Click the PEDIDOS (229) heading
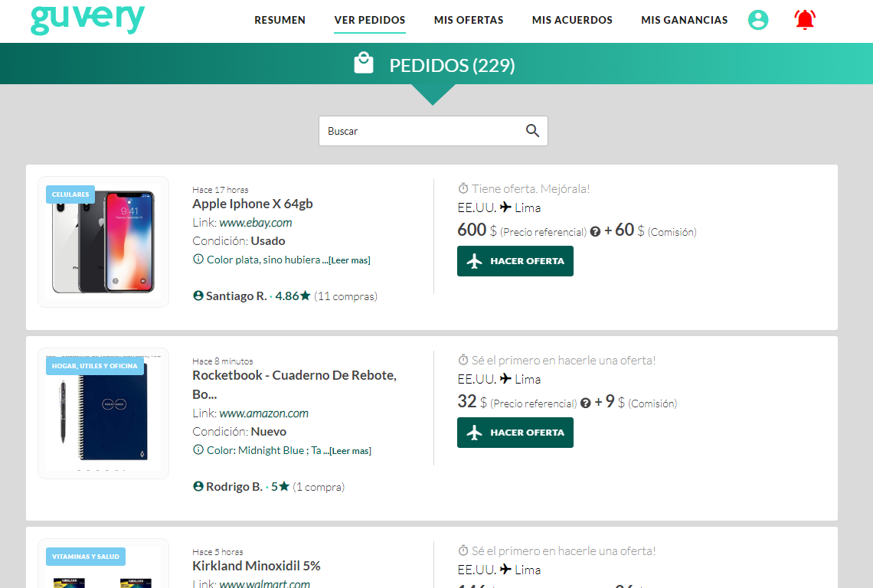Screen dimensions: 873x588 pyautogui.click(x=452, y=65)
